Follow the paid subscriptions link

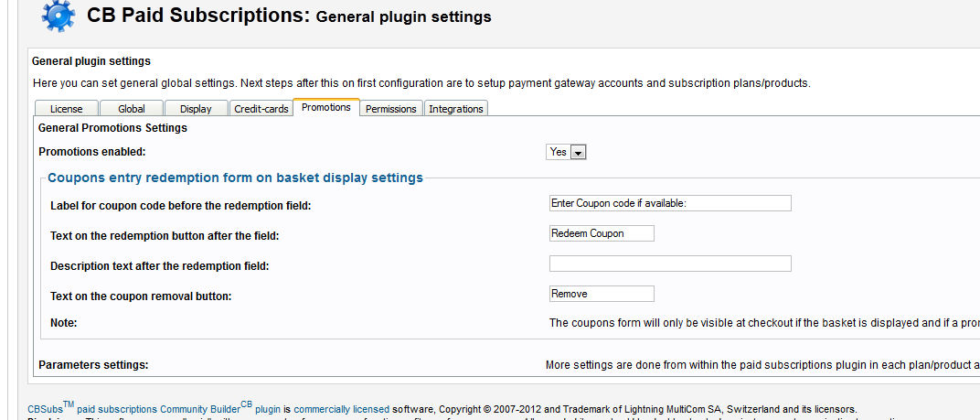[x=117, y=409]
